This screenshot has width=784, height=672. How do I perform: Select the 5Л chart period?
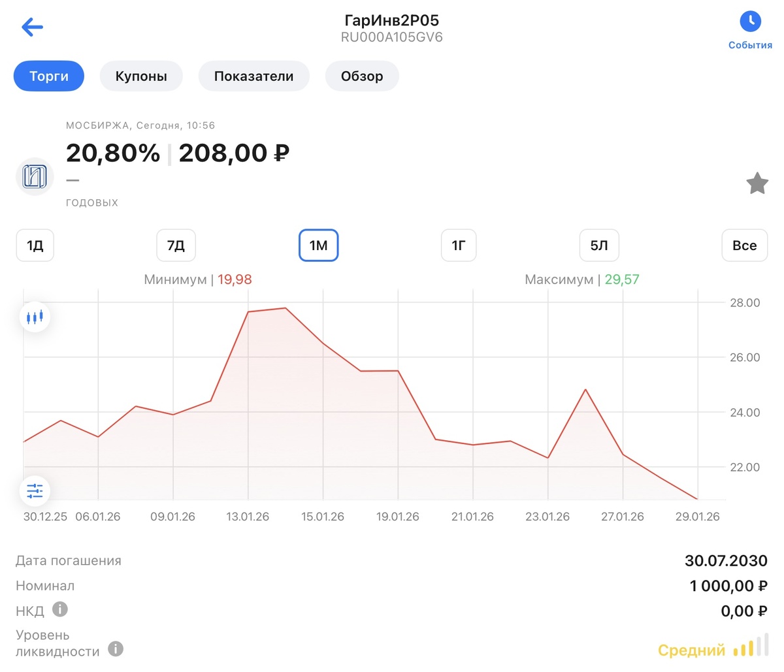pyautogui.click(x=599, y=246)
